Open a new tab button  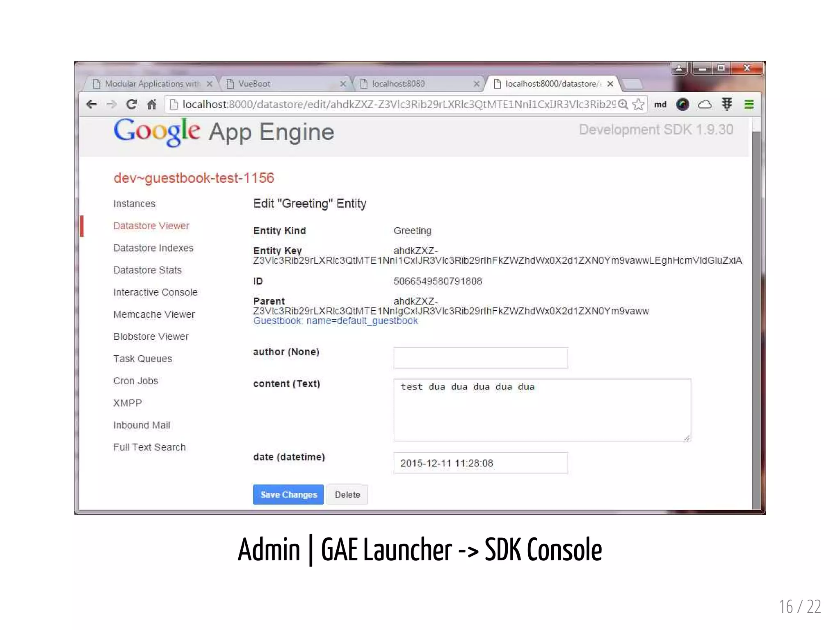[x=632, y=84]
